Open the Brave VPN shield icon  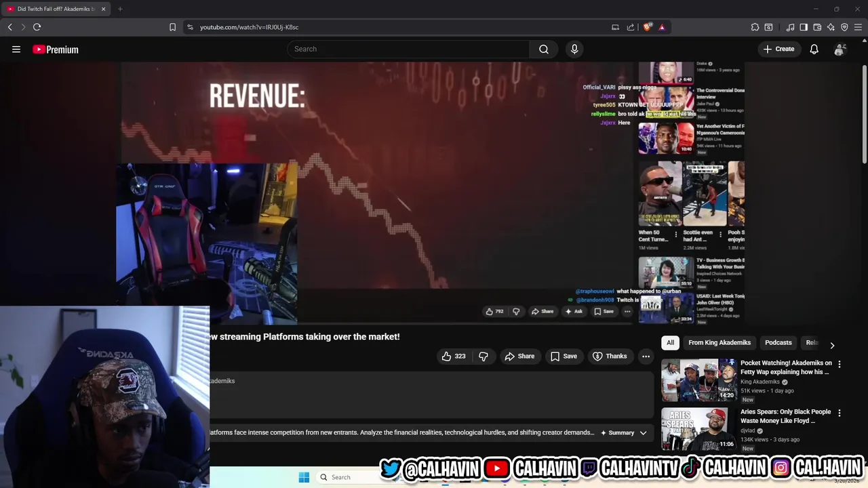[844, 27]
